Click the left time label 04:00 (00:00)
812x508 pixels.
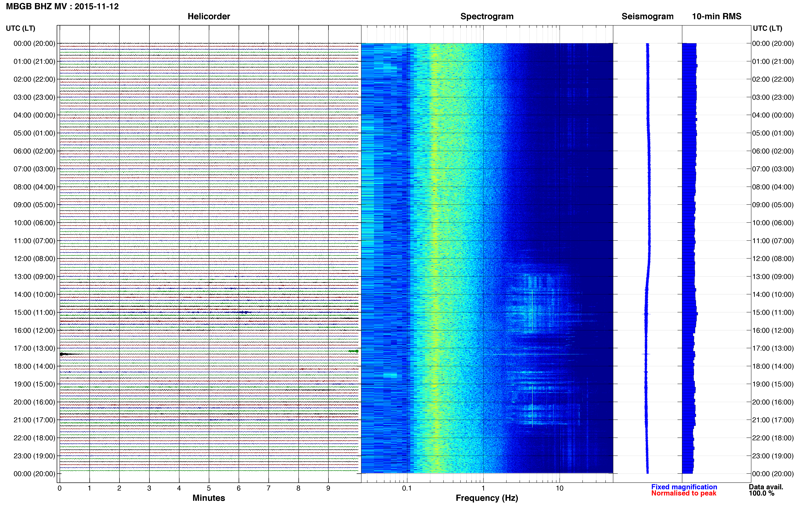click(x=34, y=115)
